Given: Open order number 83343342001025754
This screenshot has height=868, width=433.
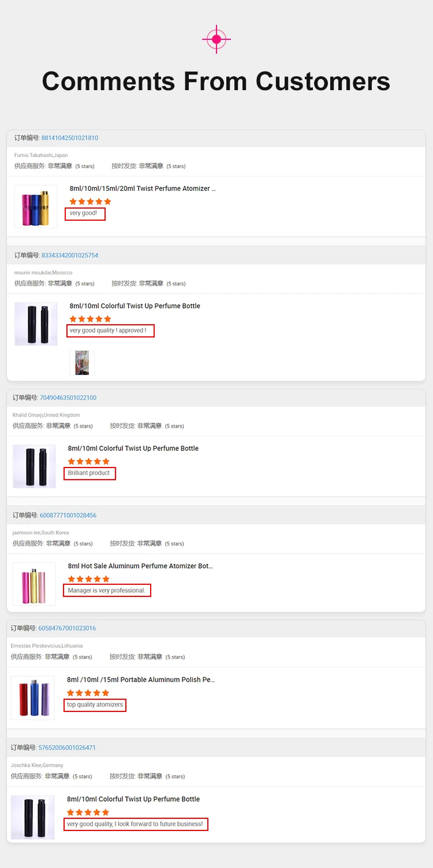Looking at the screenshot, I should click(70, 255).
